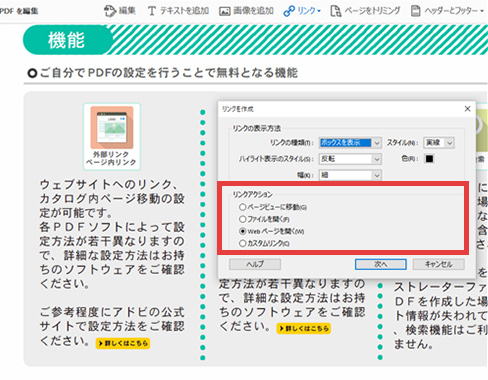This screenshot has width=488, height=380.
Task: Select カスタムリンク radio button
Action: pyautogui.click(x=242, y=243)
